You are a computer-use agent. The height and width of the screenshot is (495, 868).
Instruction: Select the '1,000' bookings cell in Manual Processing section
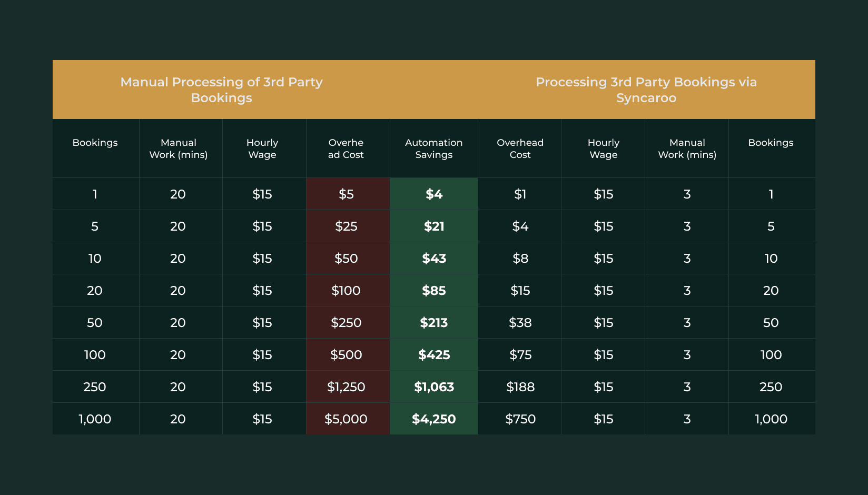[95, 419]
